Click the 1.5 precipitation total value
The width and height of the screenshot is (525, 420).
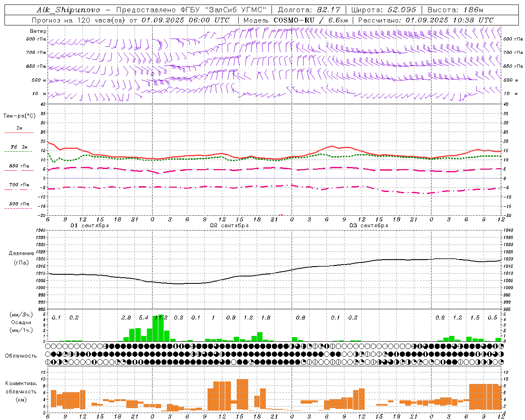point(475,317)
